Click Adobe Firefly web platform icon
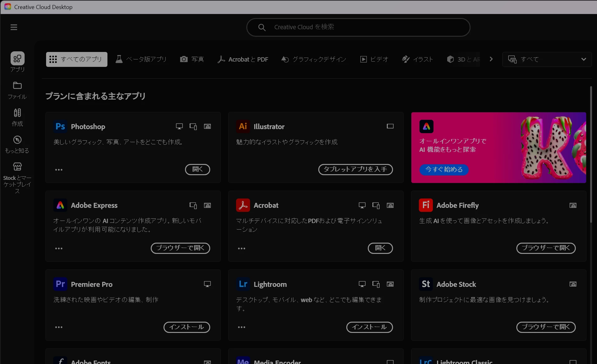 coord(573,205)
